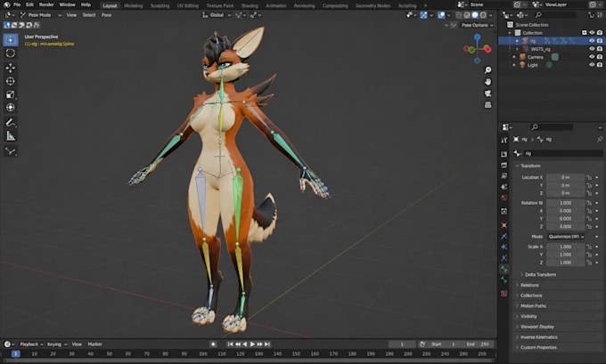Open the Pose Options popover

click(478, 25)
